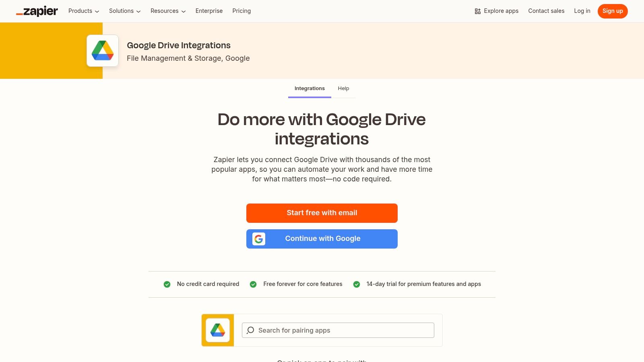Open the Enterprise page
This screenshot has height=362, width=644.
click(x=209, y=11)
